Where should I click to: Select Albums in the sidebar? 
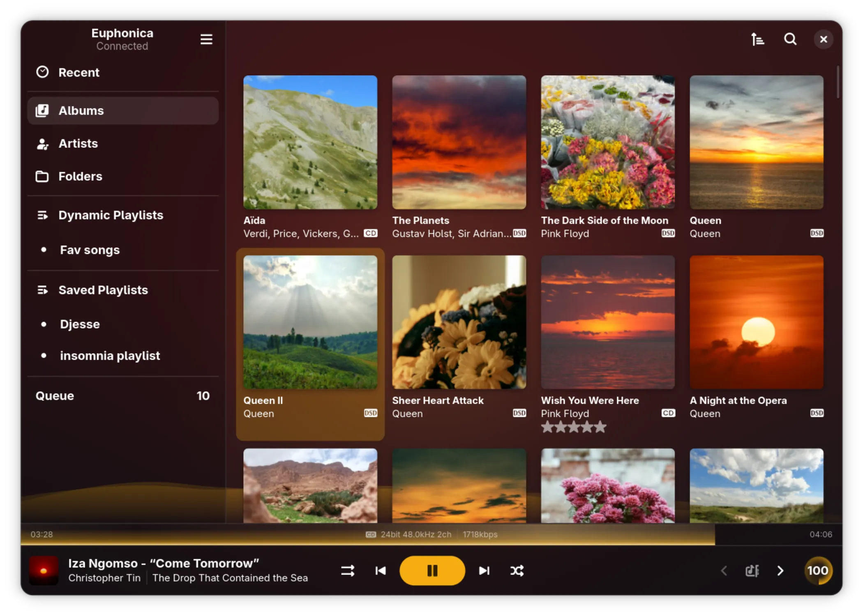(122, 110)
